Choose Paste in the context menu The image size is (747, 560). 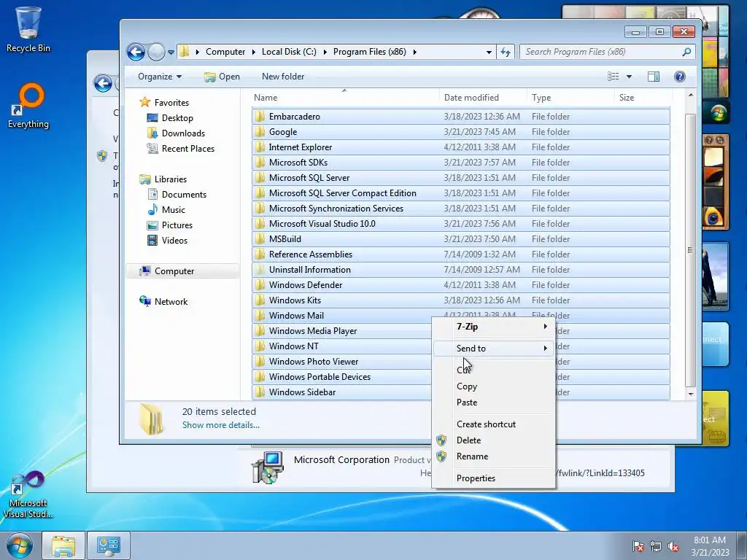pos(494,402)
